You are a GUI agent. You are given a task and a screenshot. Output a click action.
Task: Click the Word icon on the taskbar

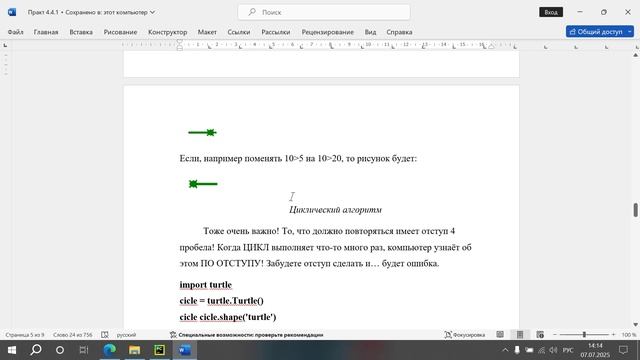(x=184, y=350)
